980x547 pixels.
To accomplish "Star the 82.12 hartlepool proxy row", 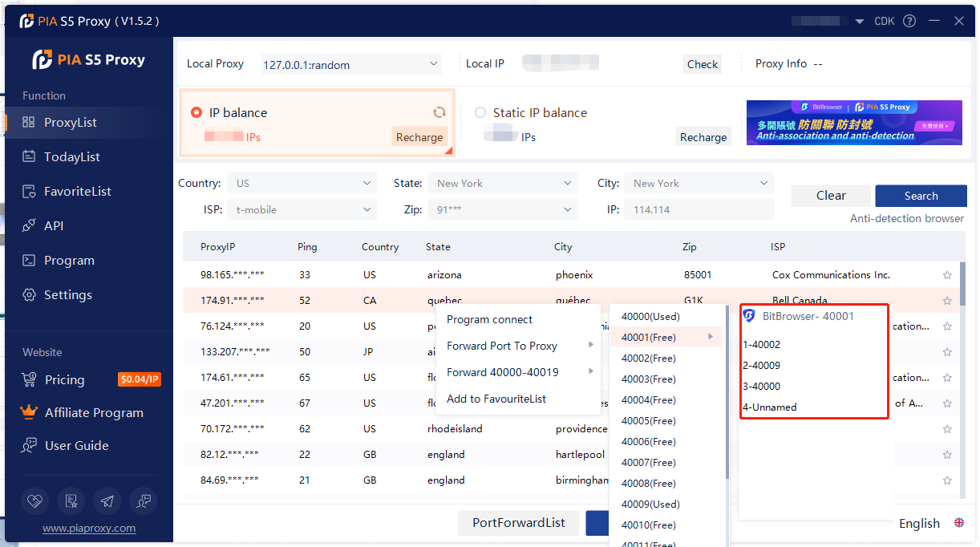I will (x=947, y=455).
